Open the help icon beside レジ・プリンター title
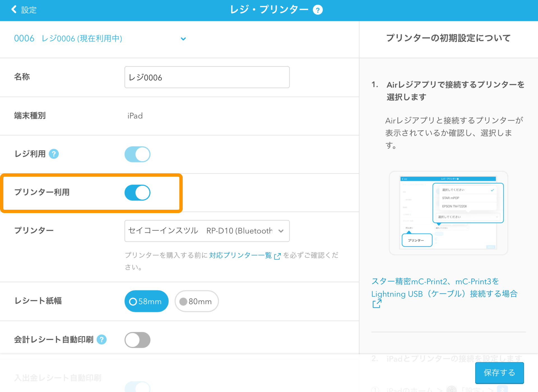The image size is (538, 392). 318,9
